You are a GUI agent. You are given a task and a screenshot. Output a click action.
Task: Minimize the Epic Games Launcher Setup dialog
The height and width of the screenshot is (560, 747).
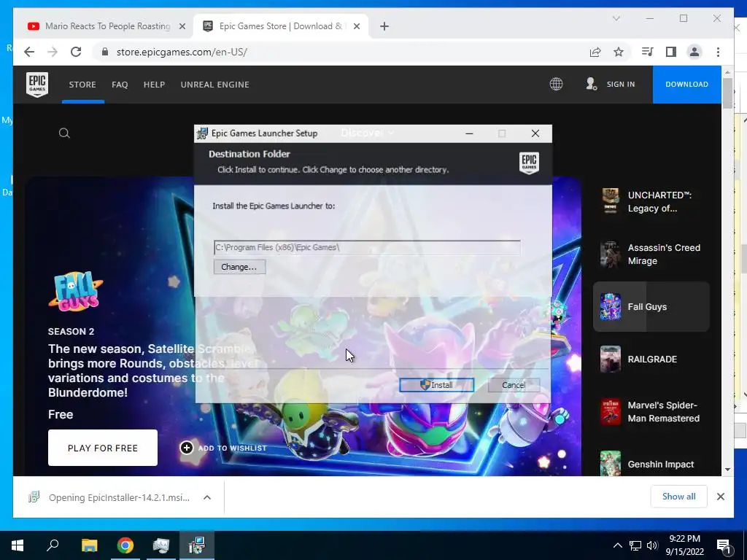469,134
